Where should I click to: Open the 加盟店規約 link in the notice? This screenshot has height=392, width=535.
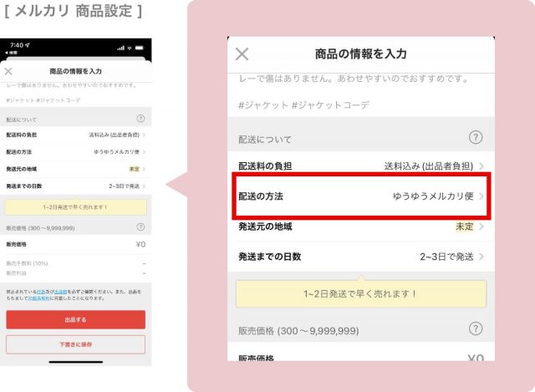tap(39, 298)
